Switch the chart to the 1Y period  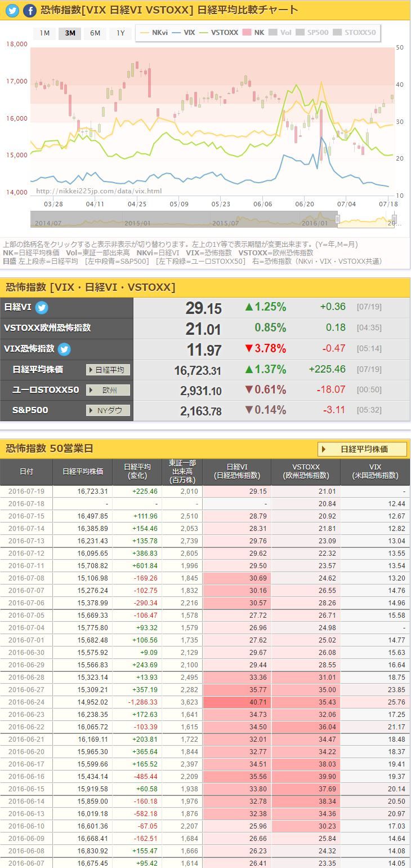coord(120,33)
